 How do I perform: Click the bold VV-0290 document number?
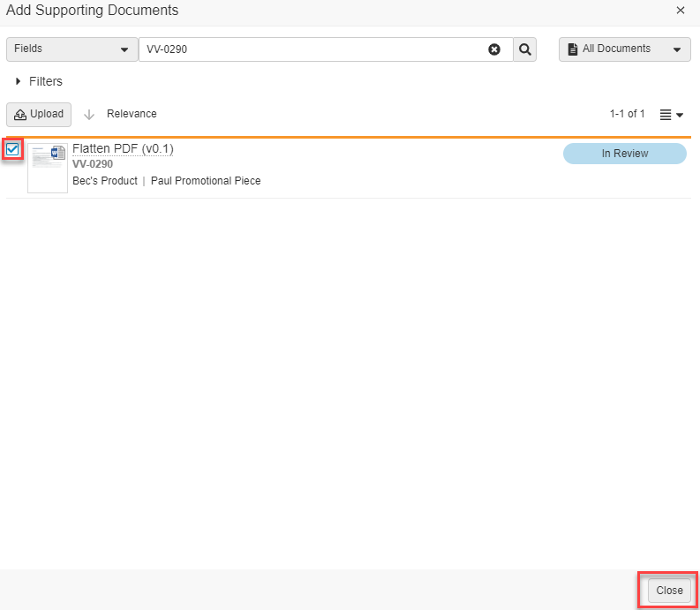coord(93,164)
